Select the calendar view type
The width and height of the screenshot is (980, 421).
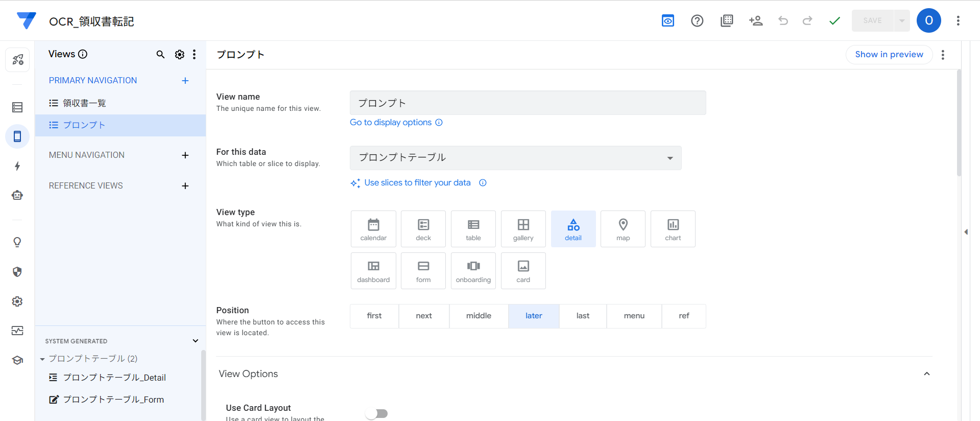click(373, 229)
